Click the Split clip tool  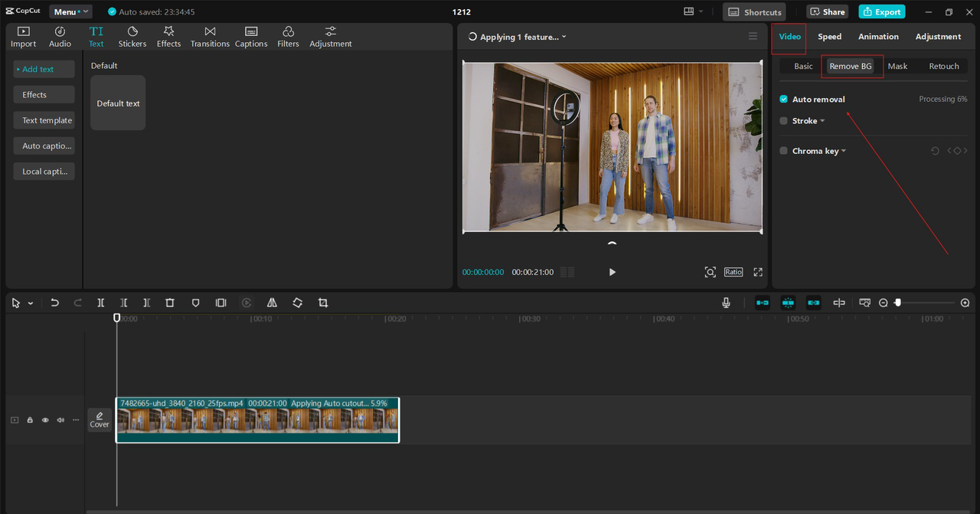click(x=100, y=303)
